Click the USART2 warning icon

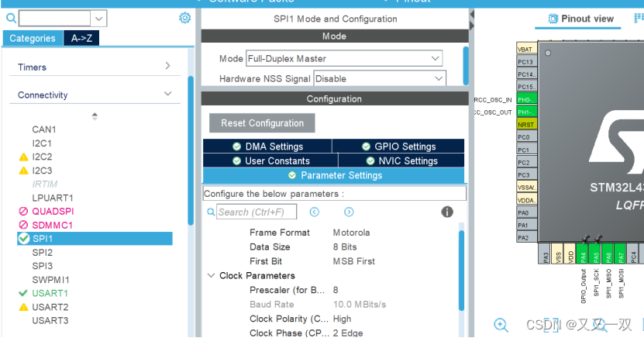24,307
